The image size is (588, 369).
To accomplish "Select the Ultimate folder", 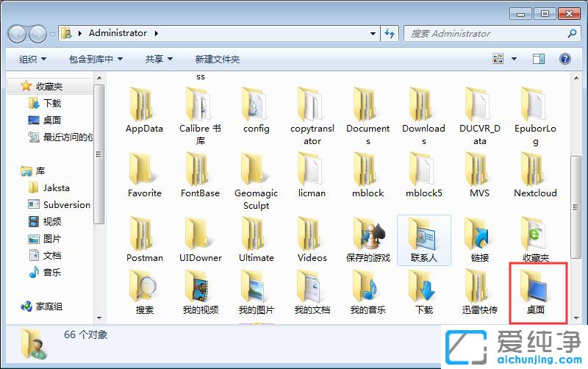I will [256, 240].
